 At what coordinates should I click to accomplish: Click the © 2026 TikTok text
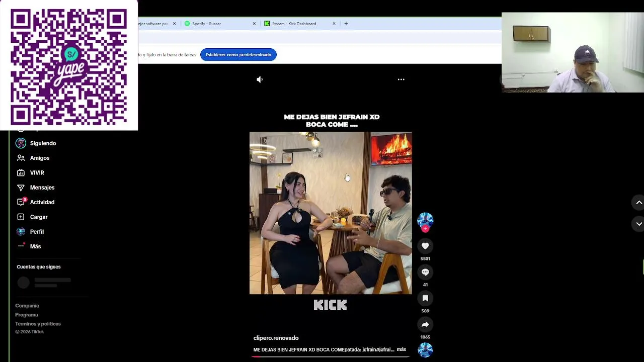coord(30,332)
